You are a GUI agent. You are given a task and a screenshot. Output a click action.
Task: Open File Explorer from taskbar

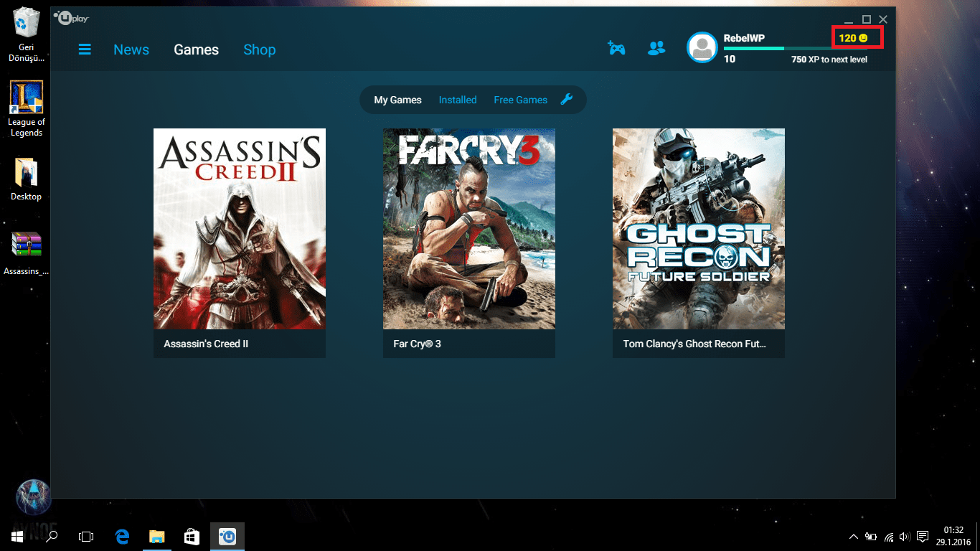click(157, 536)
